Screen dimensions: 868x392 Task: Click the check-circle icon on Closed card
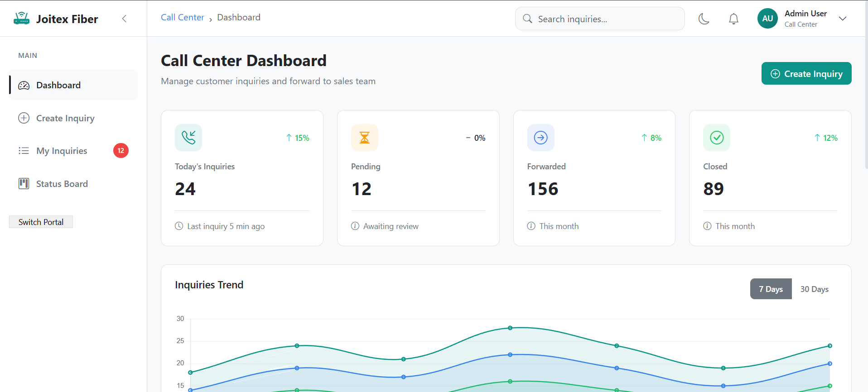click(x=717, y=138)
